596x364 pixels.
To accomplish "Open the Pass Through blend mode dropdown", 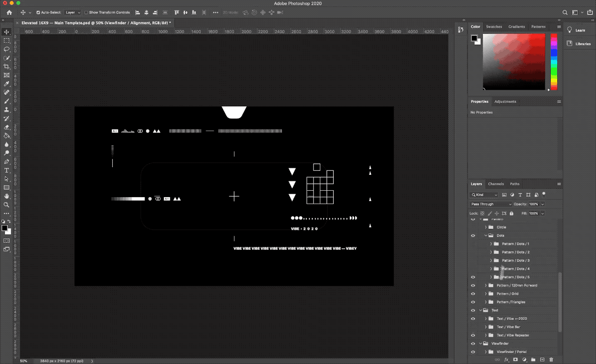I will tap(491, 204).
